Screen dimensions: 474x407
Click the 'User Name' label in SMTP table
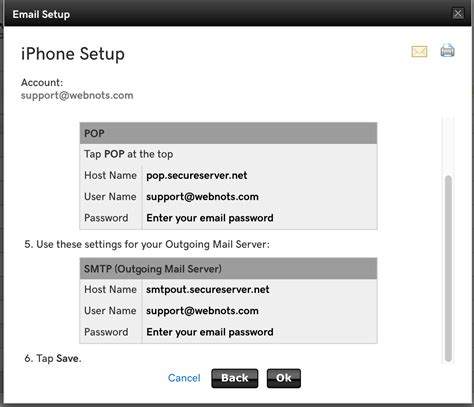110,311
